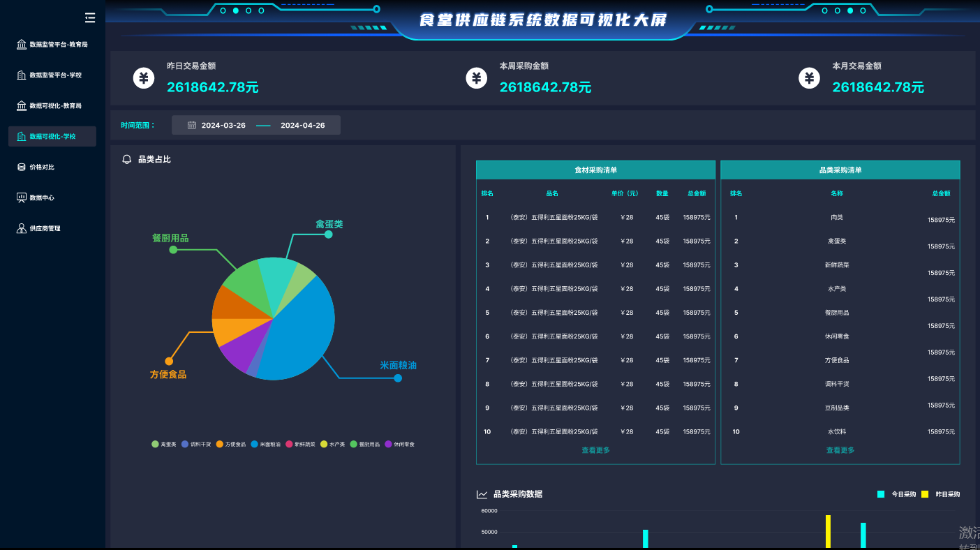Click the yen icon beside 本月交易金额

tap(810, 78)
